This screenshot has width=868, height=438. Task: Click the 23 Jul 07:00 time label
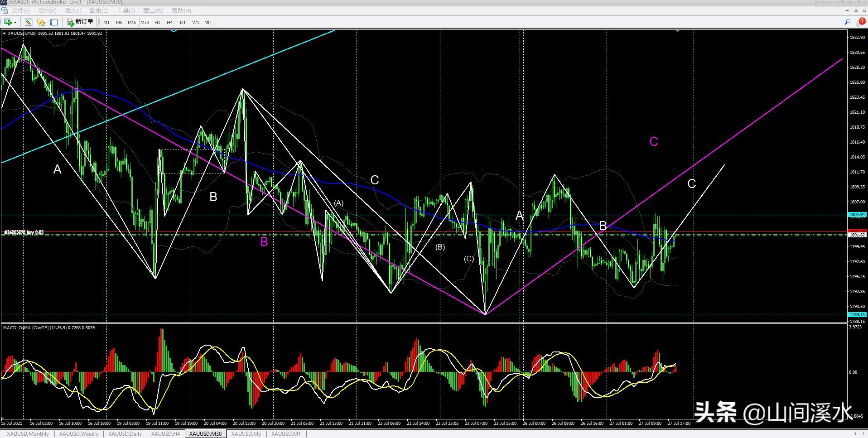click(x=476, y=424)
